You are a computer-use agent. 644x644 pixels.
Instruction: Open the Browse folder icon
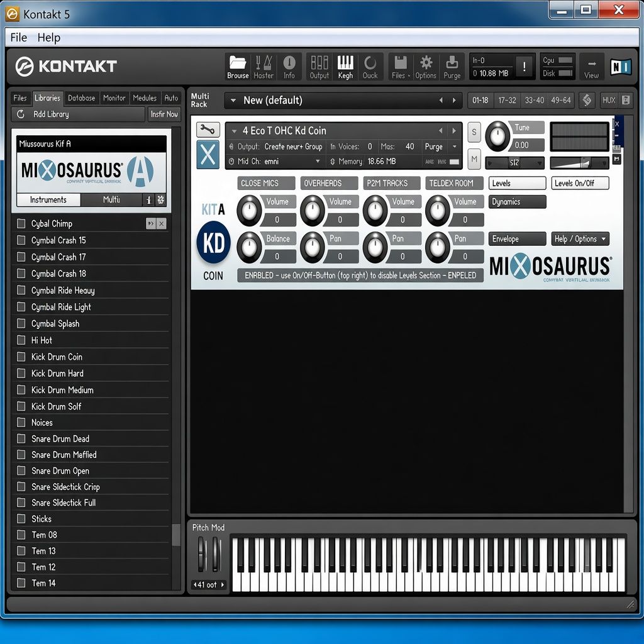[x=238, y=63]
